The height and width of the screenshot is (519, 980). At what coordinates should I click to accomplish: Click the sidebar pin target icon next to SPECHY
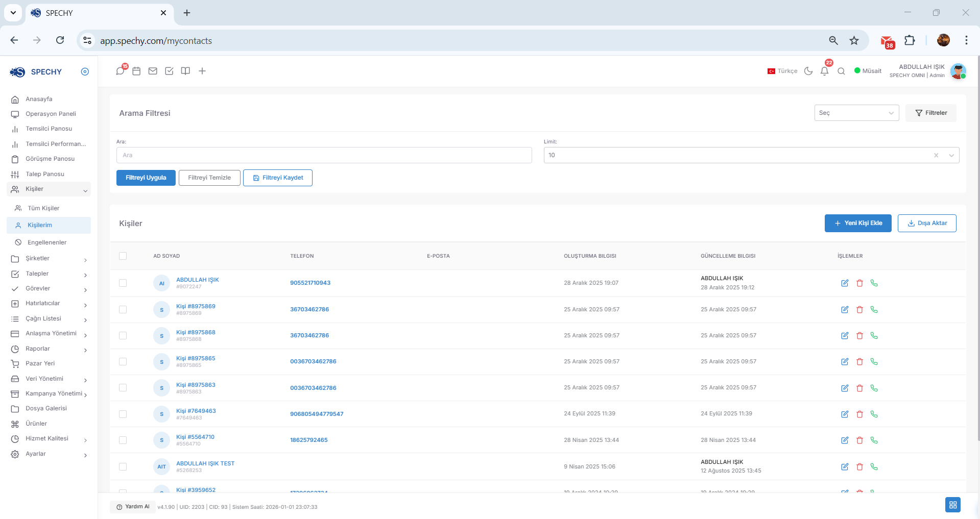[85, 71]
